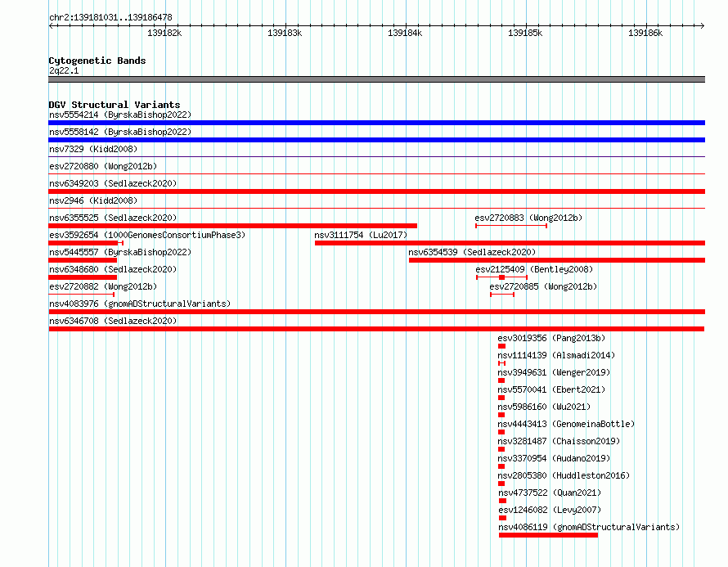Screen dimensions: 728x567
Task: Open the nsv7329 (Kidd2008) variant
Action: (x=93, y=149)
